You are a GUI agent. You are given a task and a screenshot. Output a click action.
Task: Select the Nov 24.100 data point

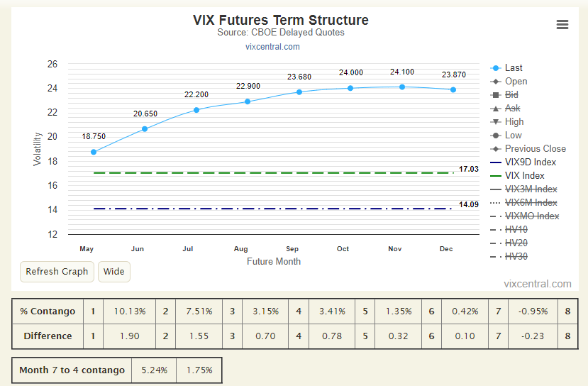pos(402,87)
